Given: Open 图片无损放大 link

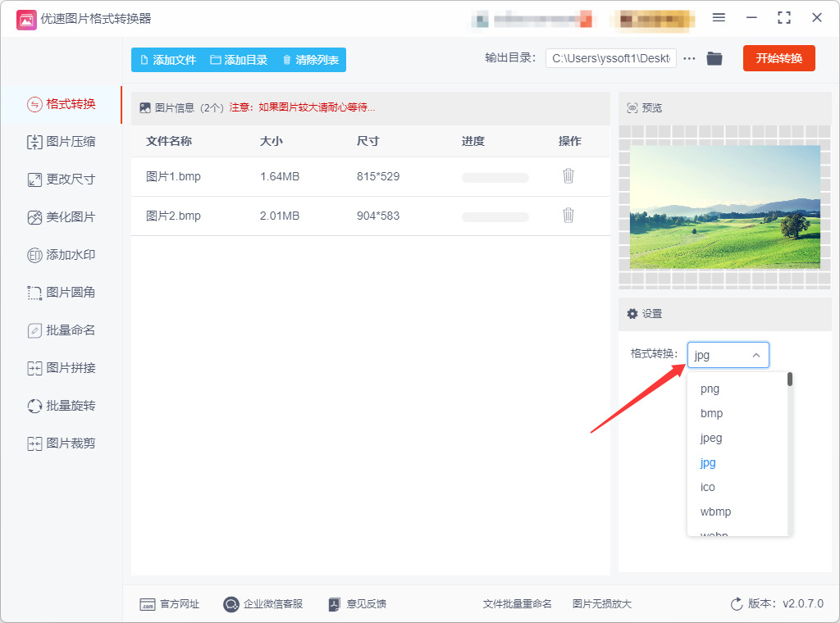Looking at the screenshot, I should click(x=601, y=604).
